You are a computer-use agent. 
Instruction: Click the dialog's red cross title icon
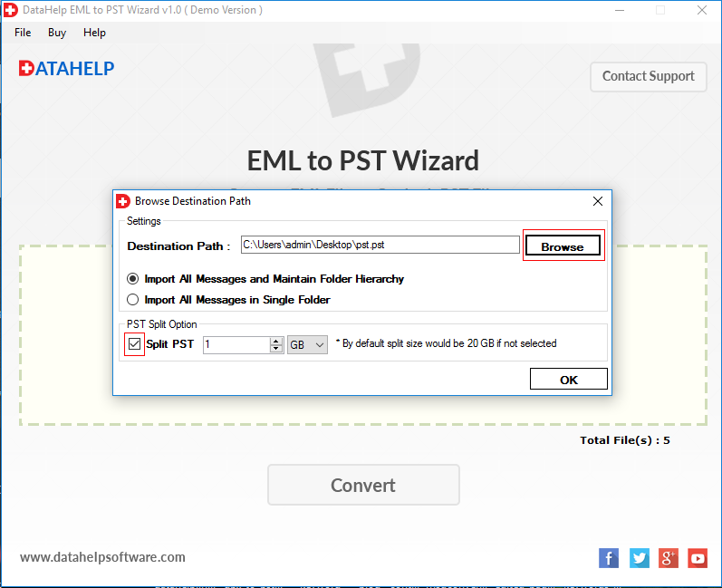click(123, 201)
